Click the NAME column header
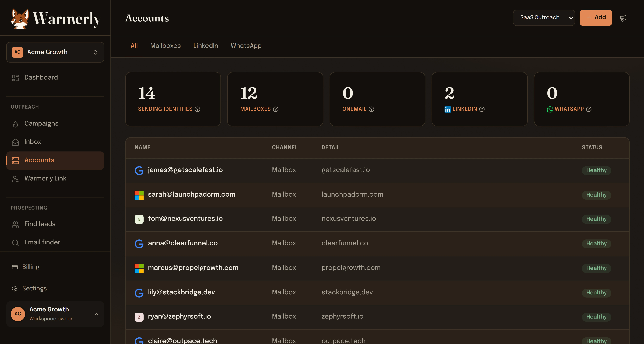The height and width of the screenshot is (344, 644). pyautogui.click(x=143, y=147)
